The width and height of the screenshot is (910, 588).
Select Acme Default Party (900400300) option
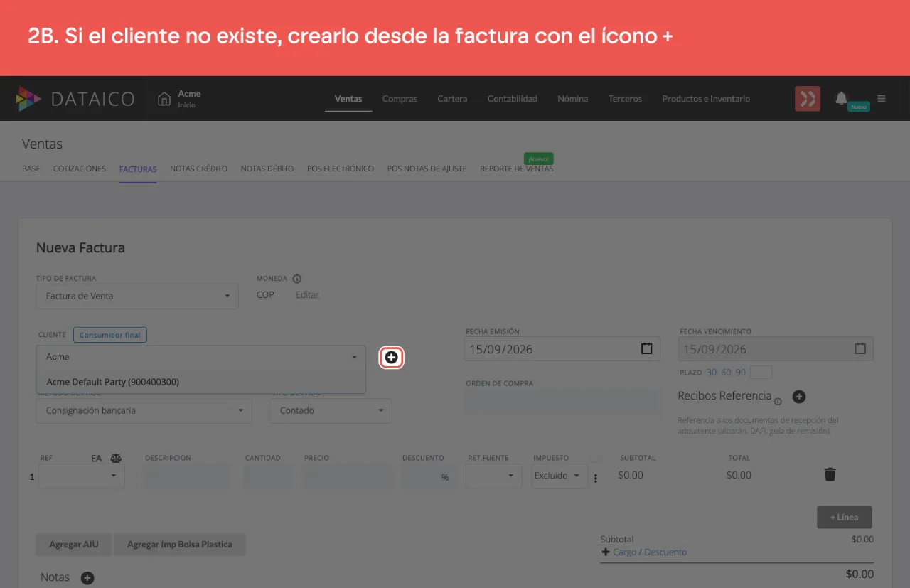pyautogui.click(x=201, y=382)
